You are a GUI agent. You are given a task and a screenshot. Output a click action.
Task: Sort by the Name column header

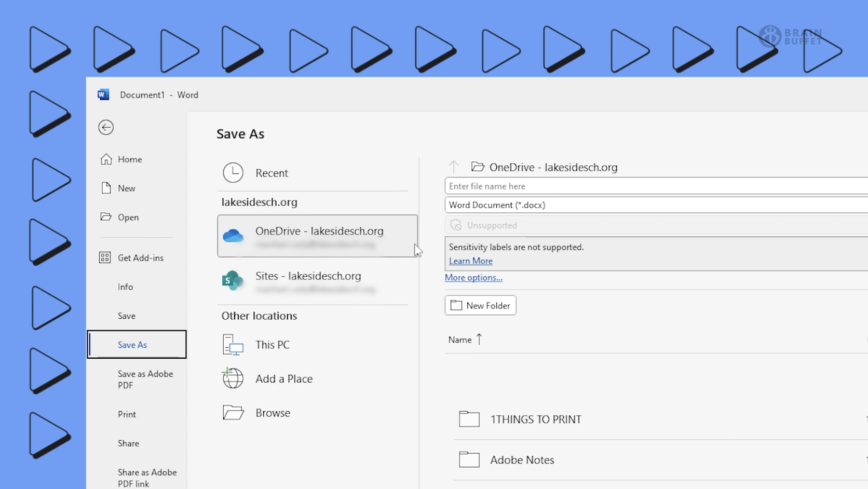[x=460, y=339]
